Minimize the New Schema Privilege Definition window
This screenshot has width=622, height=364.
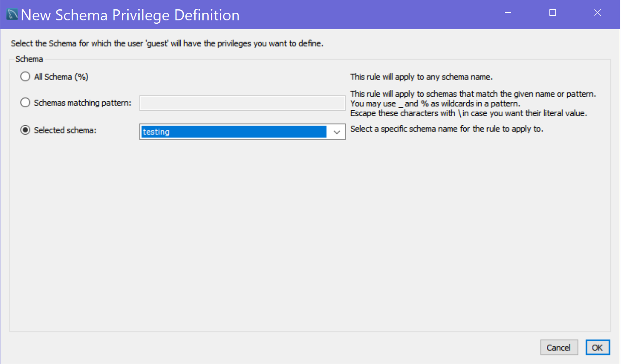coord(508,13)
